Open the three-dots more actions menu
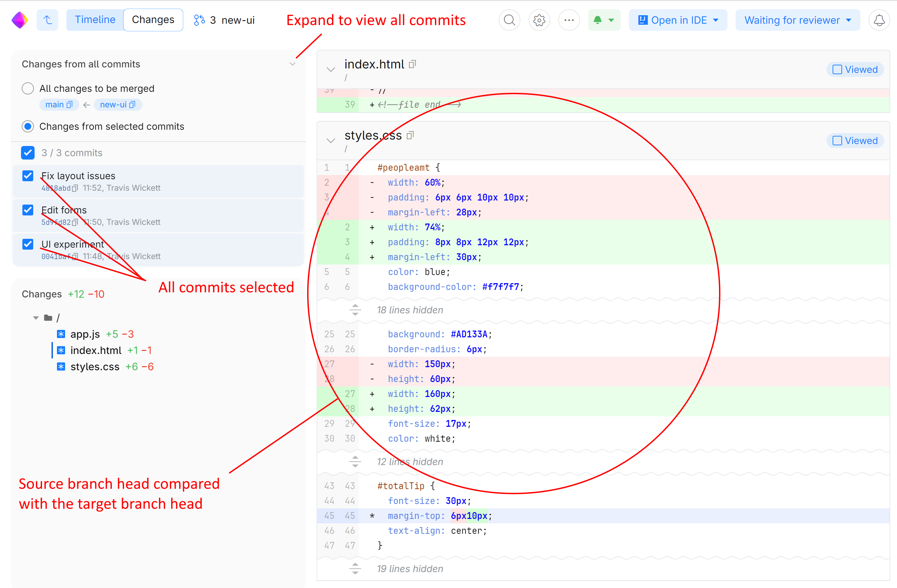897x588 pixels. click(569, 20)
